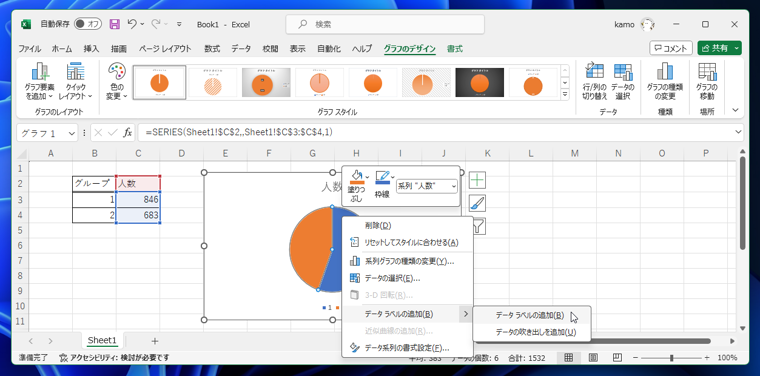Select Normal view icon in status bar
The image size is (760, 376).
569,358
